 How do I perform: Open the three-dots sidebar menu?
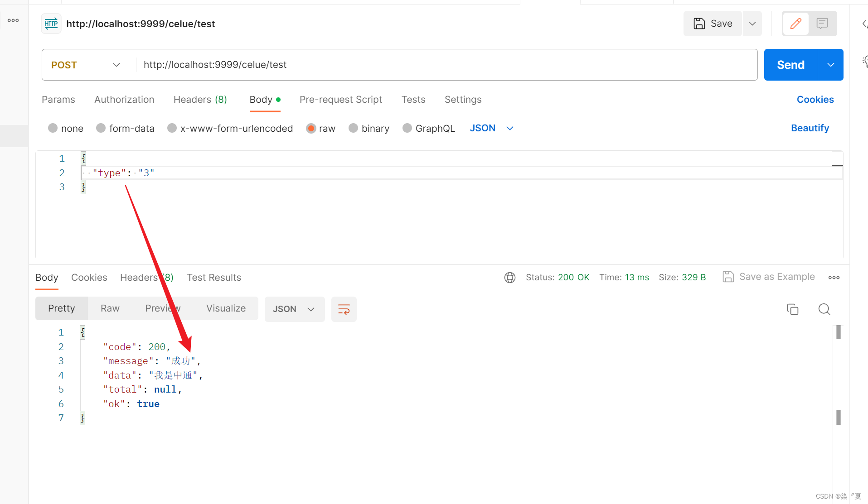(x=13, y=20)
